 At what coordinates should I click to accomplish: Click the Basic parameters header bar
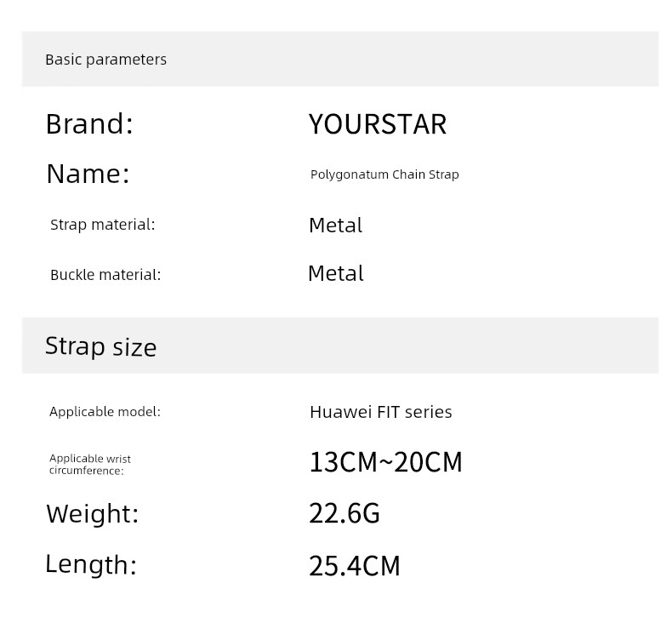click(x=340, y=59)
